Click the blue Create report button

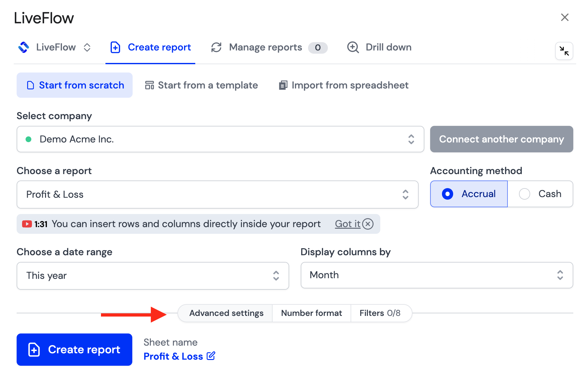coord(74,349)
